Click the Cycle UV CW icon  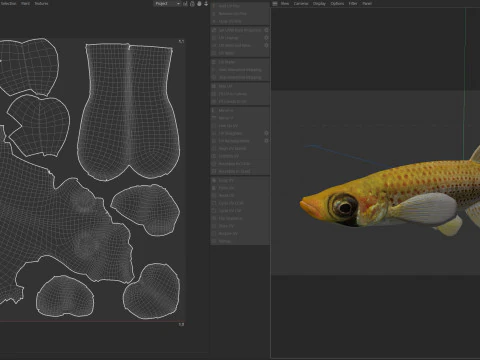214,211
